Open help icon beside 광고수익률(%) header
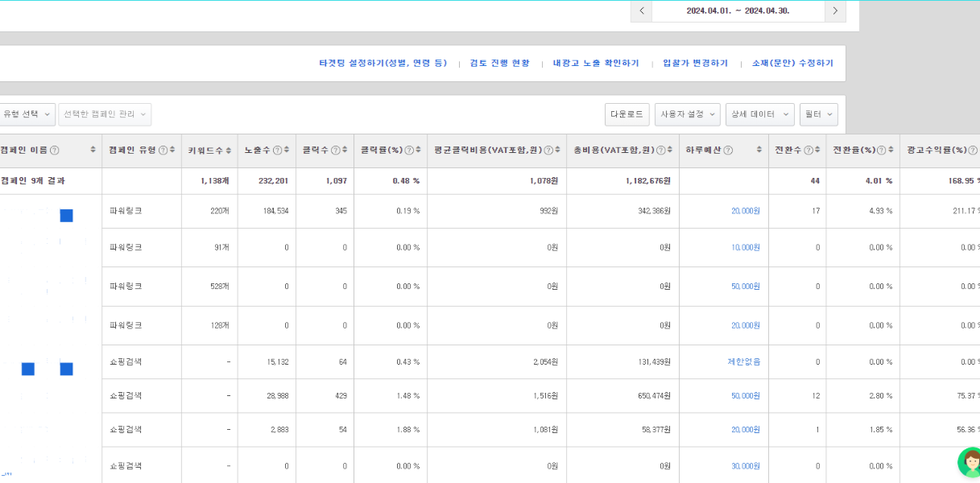980x483 pixels. 973,151
